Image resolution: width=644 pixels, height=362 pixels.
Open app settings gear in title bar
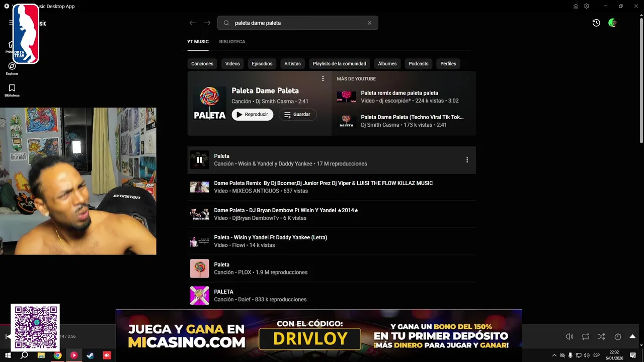587,6
